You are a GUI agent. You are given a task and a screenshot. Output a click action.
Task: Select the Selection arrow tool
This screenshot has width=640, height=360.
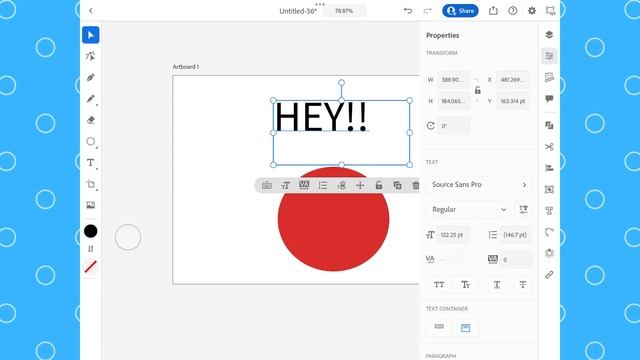pyautogui.click(x=91, y=35)
